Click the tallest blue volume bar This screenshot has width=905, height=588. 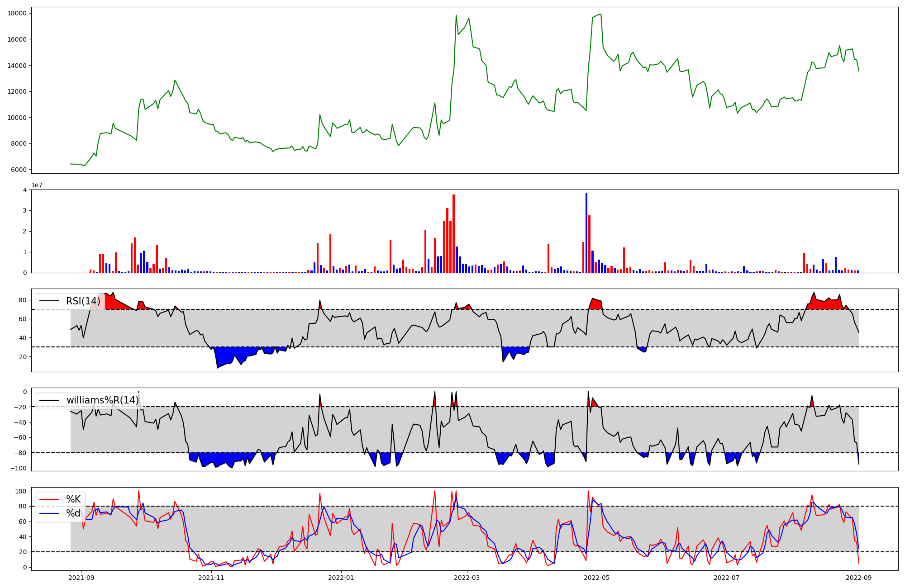point(586,233)
